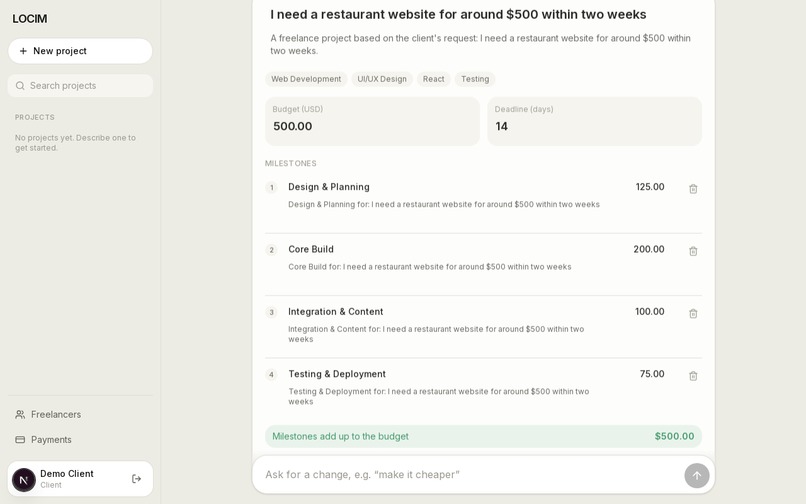Viewport: 806px width, 504px height.
Task: Open the Freelancers page
Action: click(x=80, y=415)
